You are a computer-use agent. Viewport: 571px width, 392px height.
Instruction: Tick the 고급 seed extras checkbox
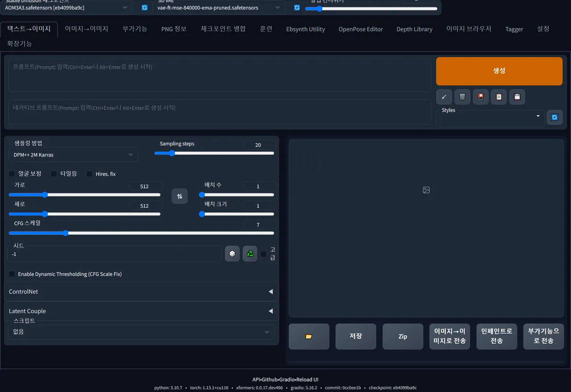tap(264, 254)
